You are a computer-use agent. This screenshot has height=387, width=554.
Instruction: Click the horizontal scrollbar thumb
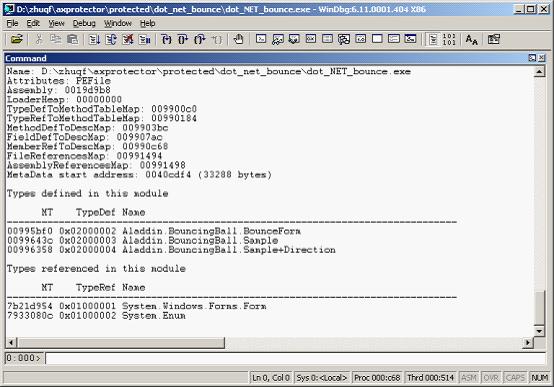pyautogui.click(x=121, y=342)
